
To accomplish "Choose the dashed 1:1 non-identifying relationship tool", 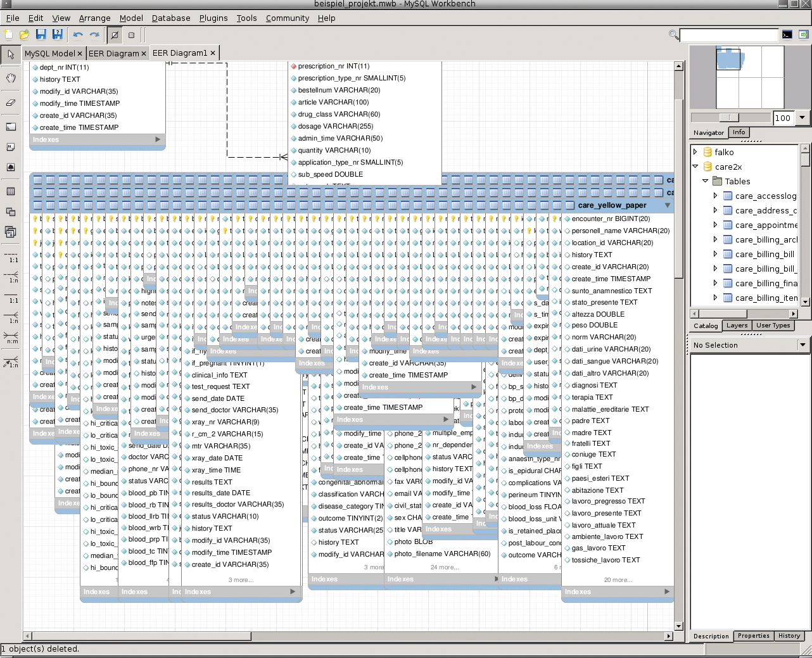I will click(11, 256).
